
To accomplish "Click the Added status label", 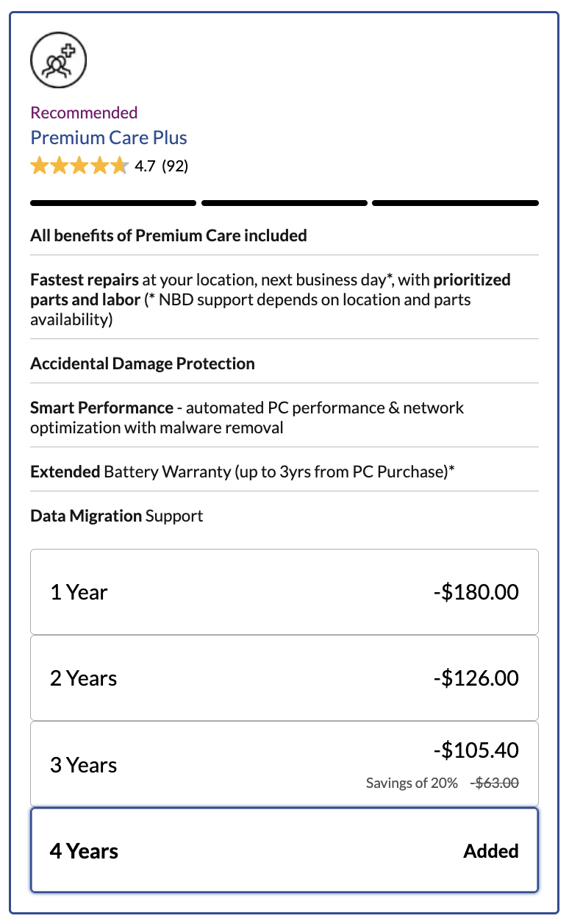I will (x=490, y=851).
